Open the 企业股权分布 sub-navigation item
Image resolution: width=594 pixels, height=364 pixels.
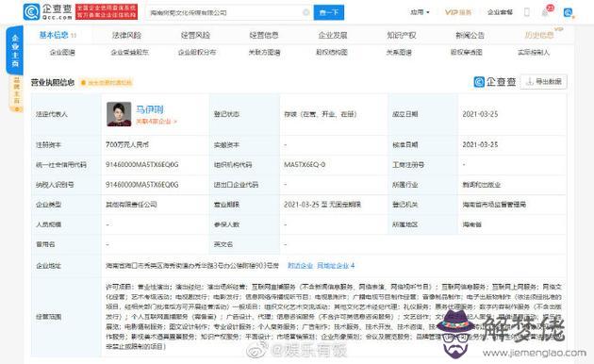tap(197, 52)
